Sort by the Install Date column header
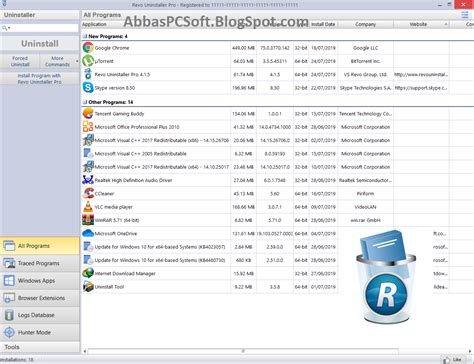Screen dimensions: 474x364 pyautogui.click(x=323, y=24)
